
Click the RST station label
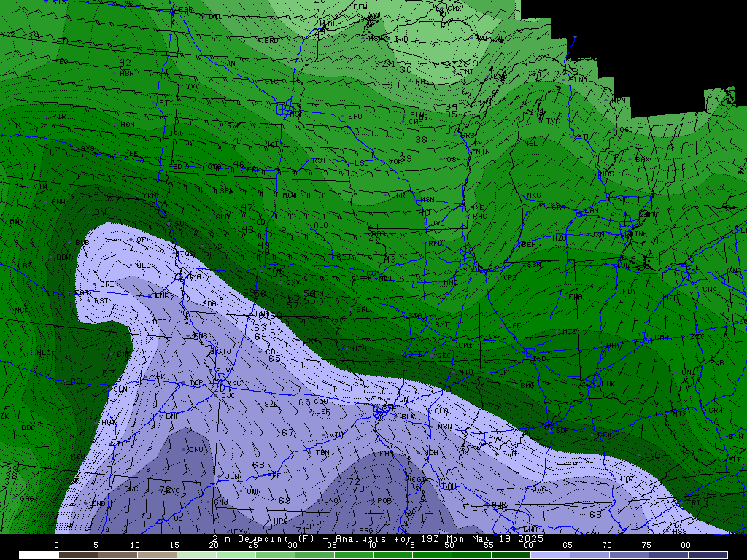point(320,160)
